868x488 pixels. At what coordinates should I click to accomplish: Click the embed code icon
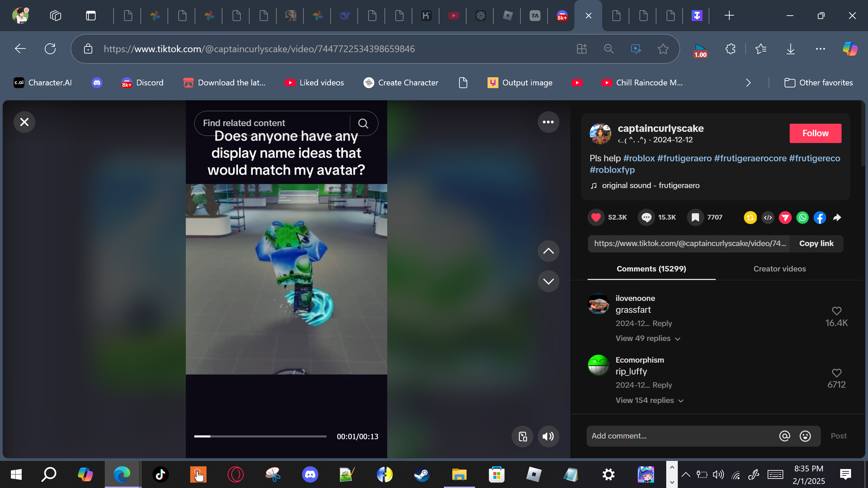pyautogui.click(x=768, y=218)
